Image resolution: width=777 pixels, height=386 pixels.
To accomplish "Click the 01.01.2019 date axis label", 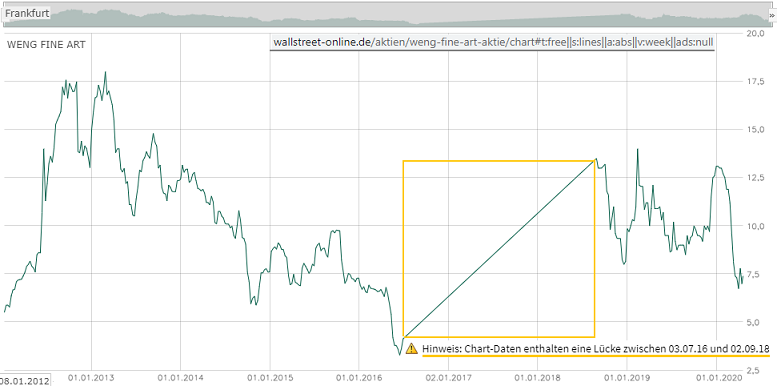I will pyautogui.click(x=627, y=379).
